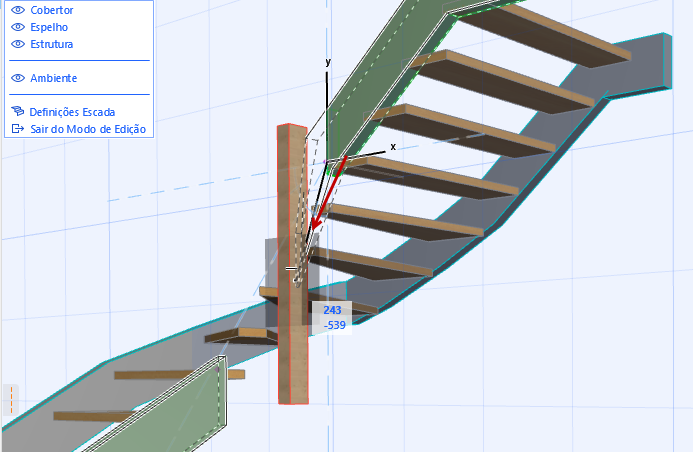Click the orange dashed handle at the left edge

tap(11, 400)
